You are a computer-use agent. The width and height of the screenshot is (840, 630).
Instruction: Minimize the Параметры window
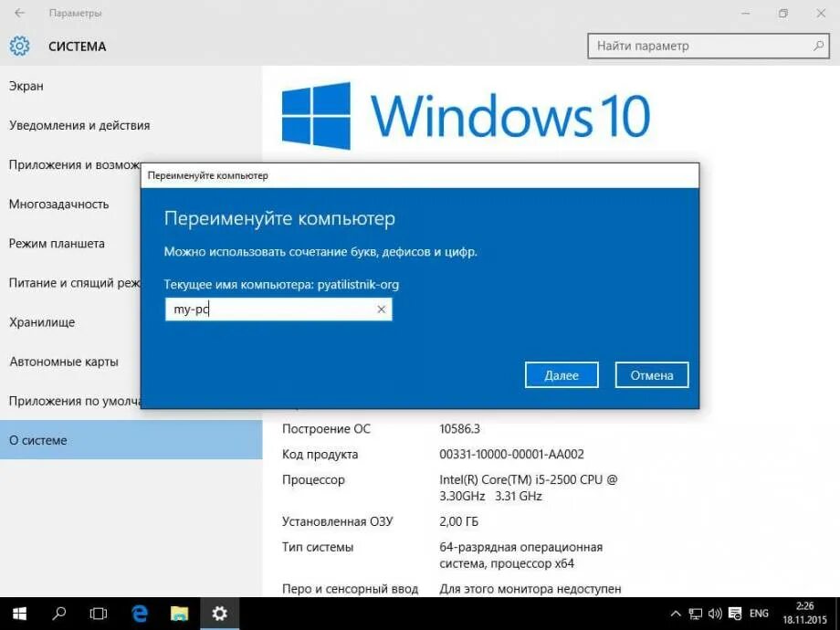(x=745, y=13)
